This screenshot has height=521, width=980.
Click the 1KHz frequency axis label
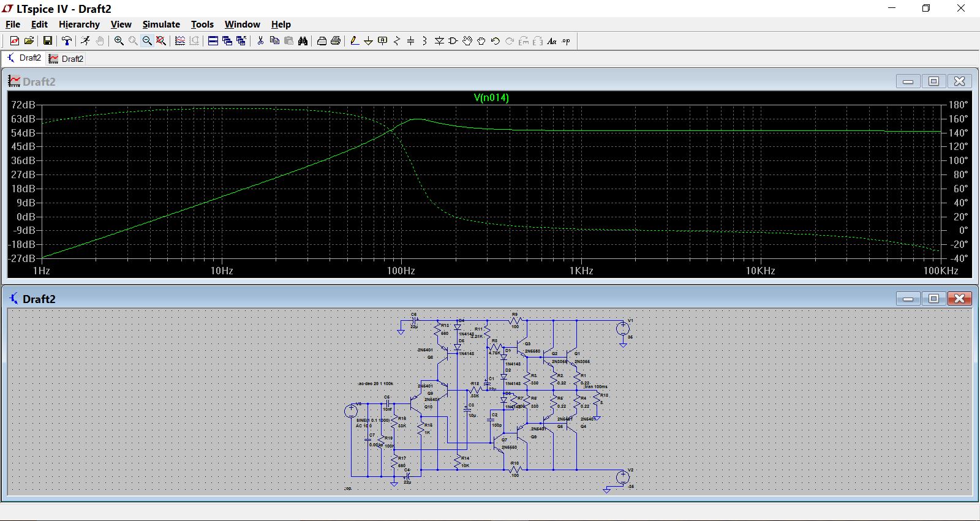581,271
